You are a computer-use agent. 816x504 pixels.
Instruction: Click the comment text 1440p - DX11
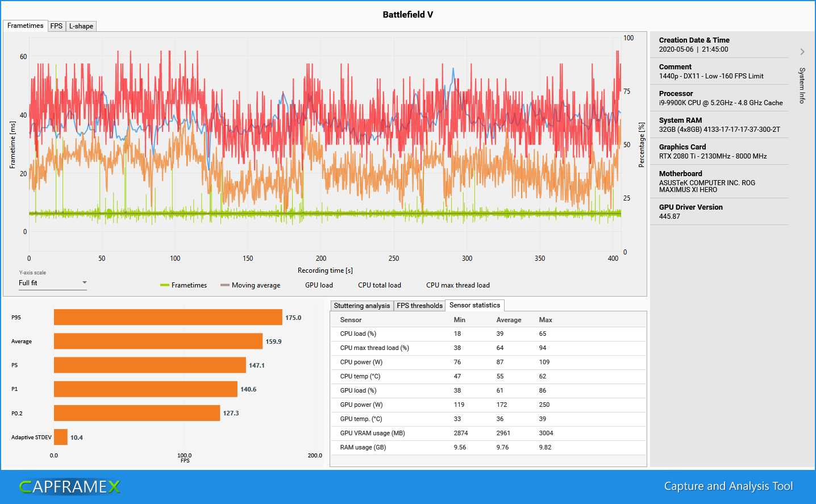coord(711,76)
